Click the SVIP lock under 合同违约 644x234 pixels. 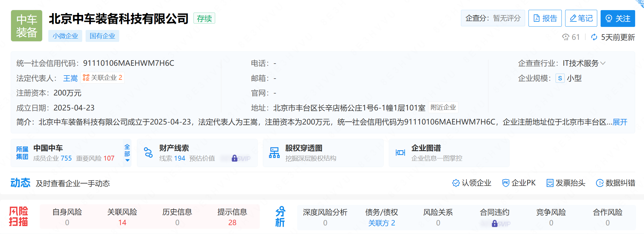[495, 224]
